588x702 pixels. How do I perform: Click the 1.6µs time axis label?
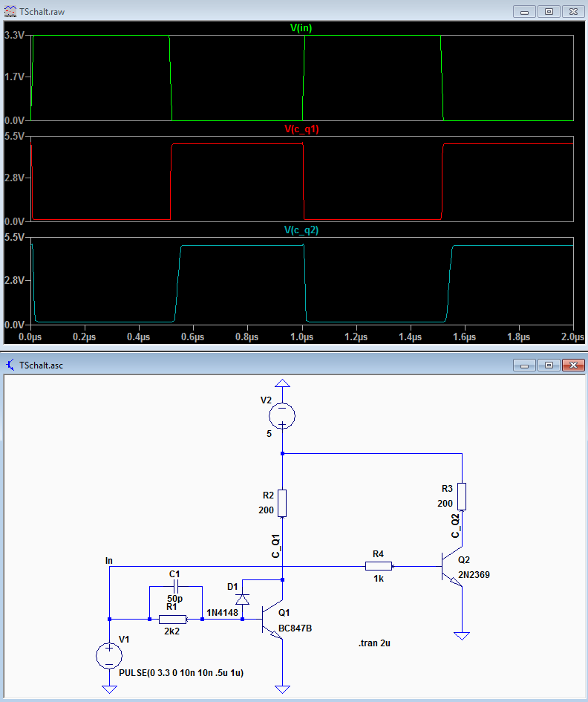coord(465,337)
